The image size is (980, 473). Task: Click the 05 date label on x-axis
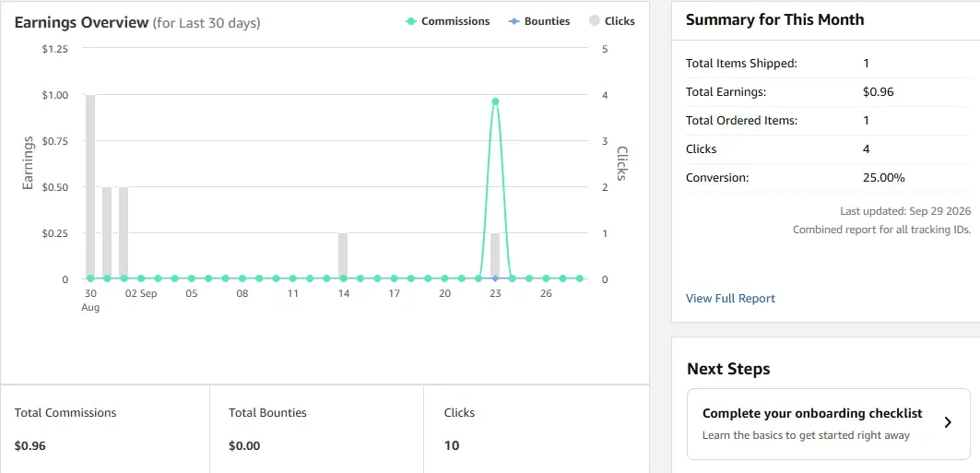pos(191,294)
